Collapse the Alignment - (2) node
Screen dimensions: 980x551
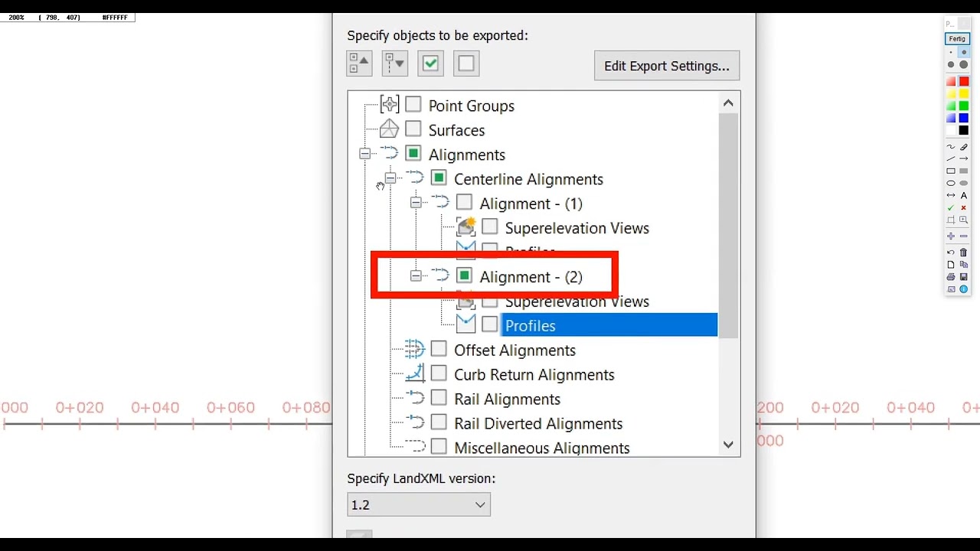[x=416, y=276]
